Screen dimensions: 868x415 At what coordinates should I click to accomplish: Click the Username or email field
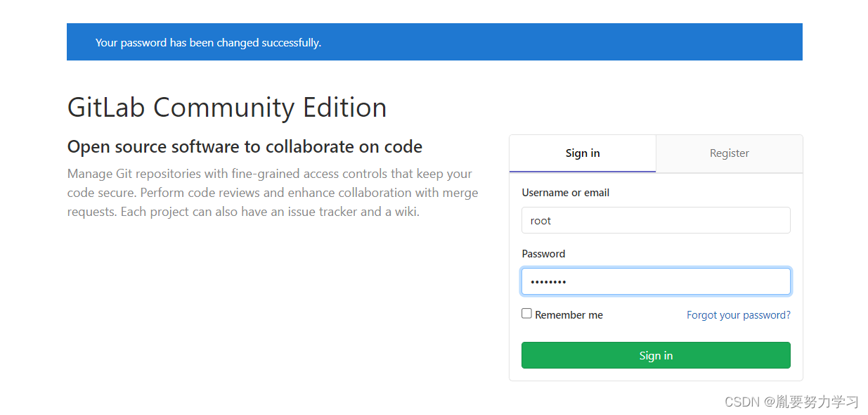click(x=656, y=220)
